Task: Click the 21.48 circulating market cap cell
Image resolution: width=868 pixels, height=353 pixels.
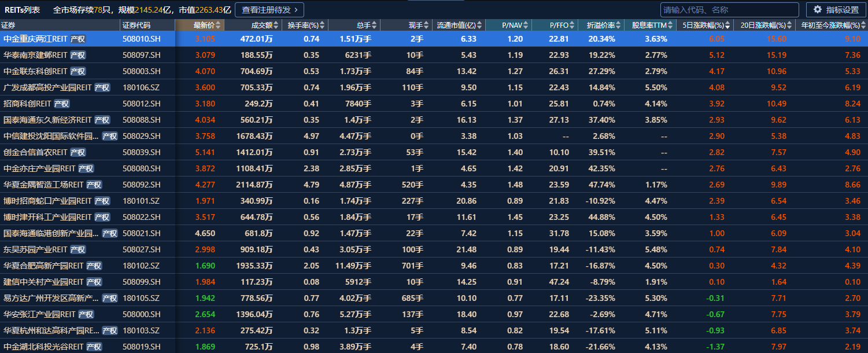Action: [466, 249]
